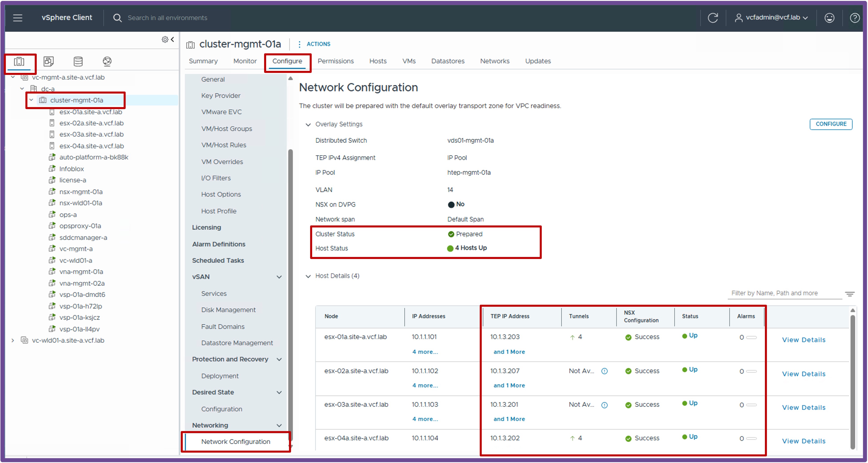Click info icon for esx-03a tunnels
Viewport: 868px width, 463px height.
click(x=605, y=405)
